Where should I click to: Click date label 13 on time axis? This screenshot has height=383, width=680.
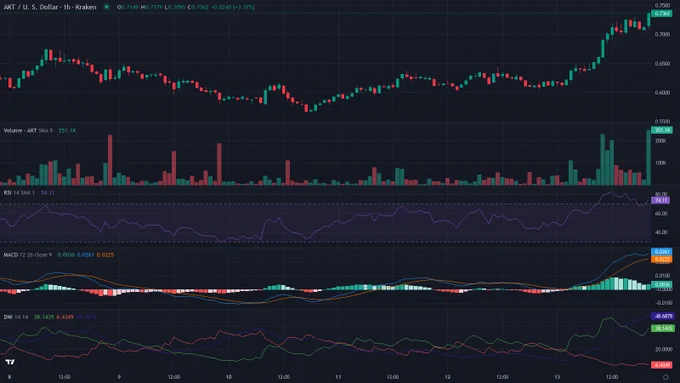(x=557, y=377)
